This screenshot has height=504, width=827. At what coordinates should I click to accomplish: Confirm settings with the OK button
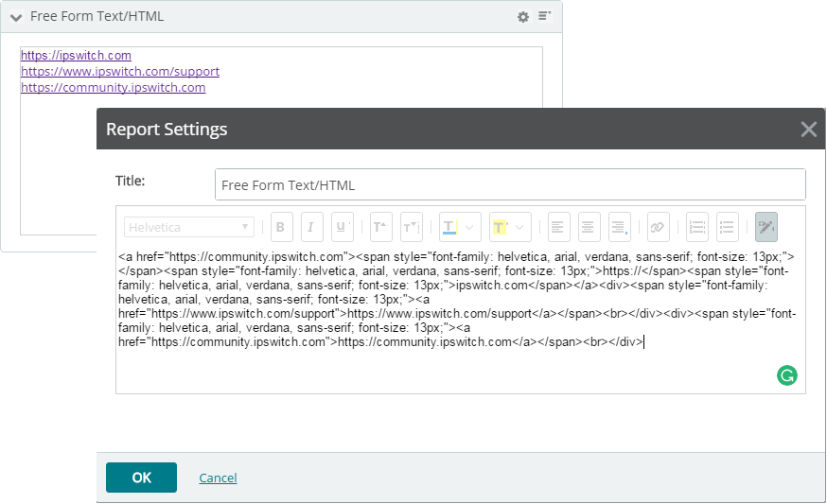pos(141,478)
